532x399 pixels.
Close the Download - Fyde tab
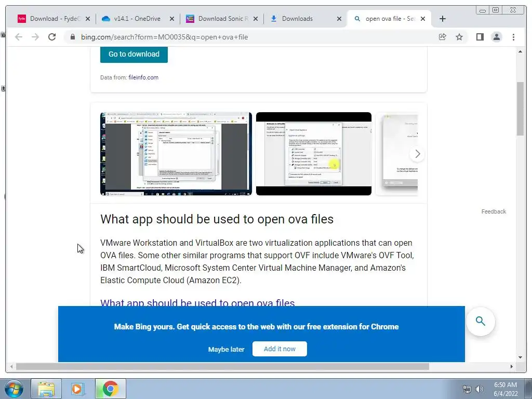(x=87, y=19)
